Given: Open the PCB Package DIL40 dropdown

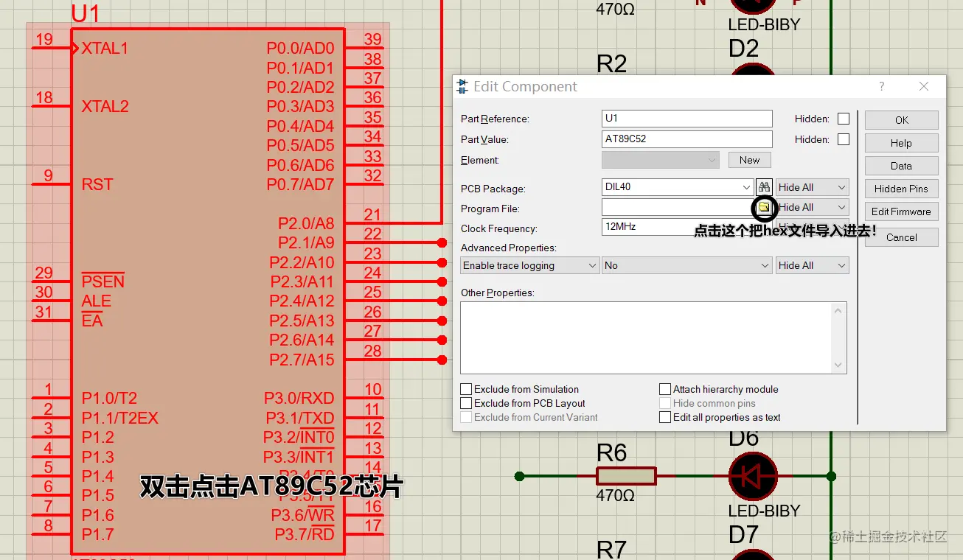Looking at the screenshot, I should 746,187.
